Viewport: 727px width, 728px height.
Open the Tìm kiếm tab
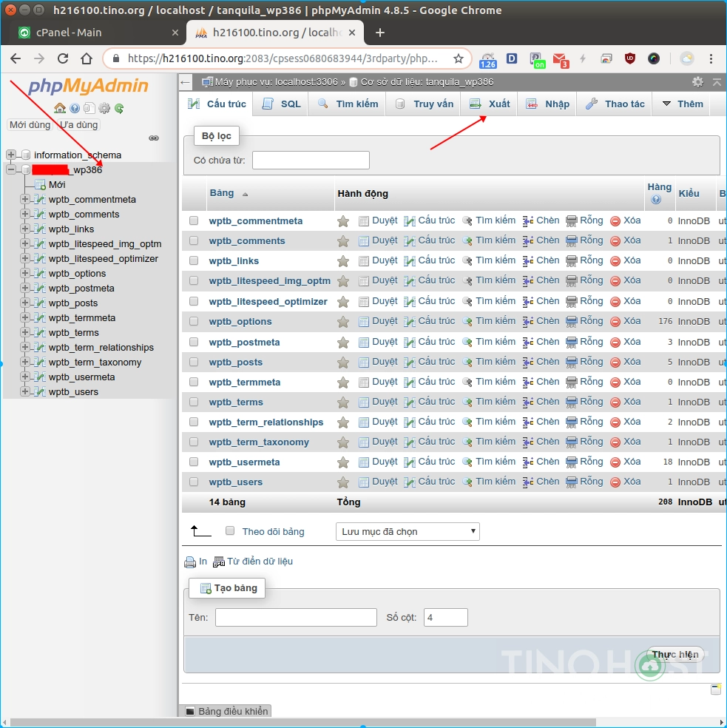tap(348, 104)
